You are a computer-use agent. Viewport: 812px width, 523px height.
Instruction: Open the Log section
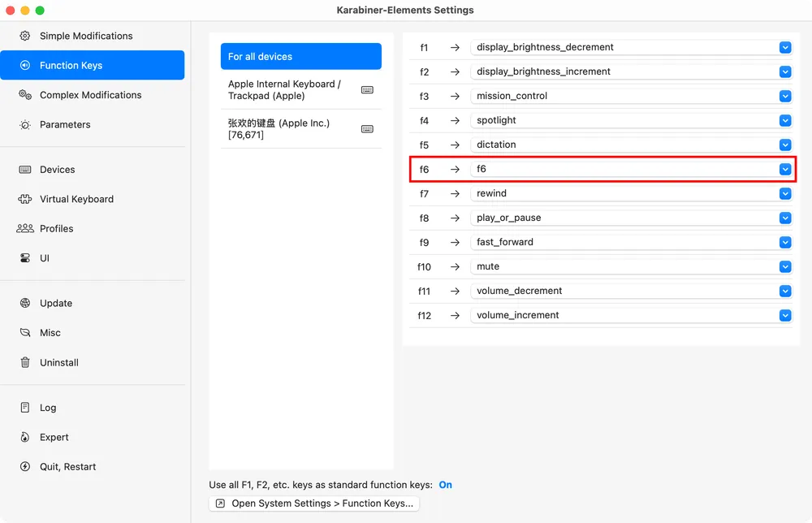click(48, 408)
